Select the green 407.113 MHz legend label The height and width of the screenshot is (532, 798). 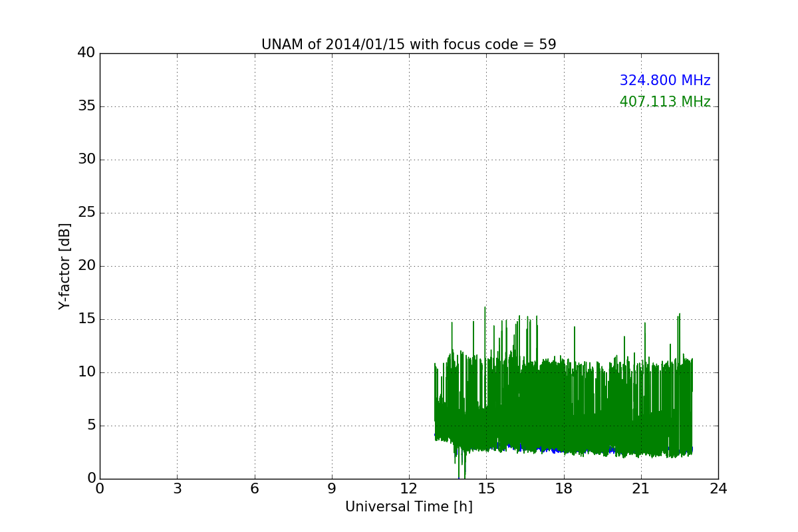point(665,102)
